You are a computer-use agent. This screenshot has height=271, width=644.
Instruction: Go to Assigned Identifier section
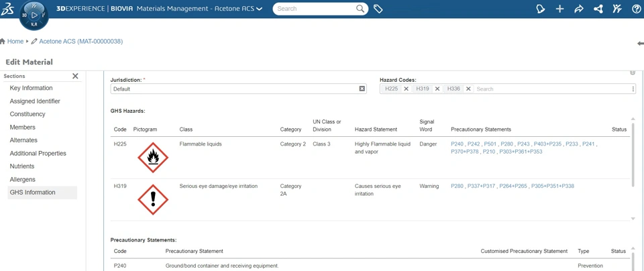(x=35, y=101)
